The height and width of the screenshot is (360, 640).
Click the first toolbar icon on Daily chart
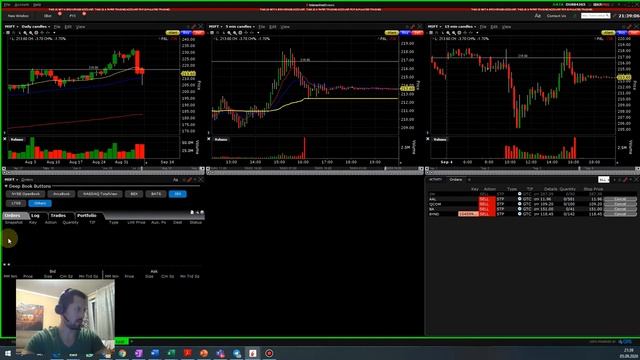coord(7,33)
